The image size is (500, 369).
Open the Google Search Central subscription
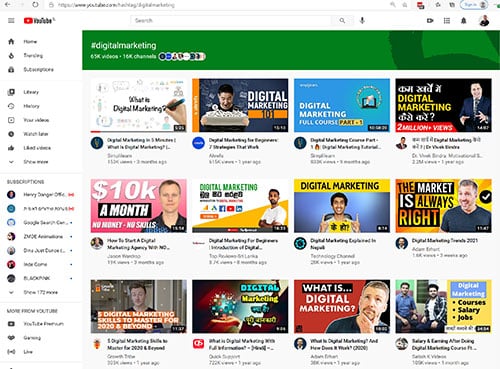(x=41, y=223)
